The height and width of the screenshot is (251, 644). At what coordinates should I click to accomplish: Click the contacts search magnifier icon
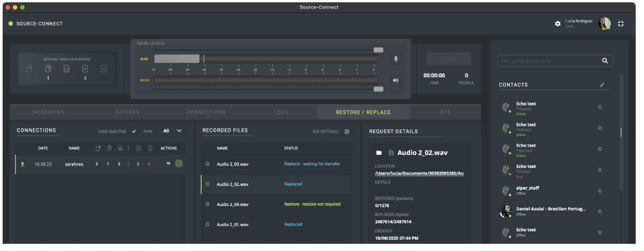click(x=605, y=61)
